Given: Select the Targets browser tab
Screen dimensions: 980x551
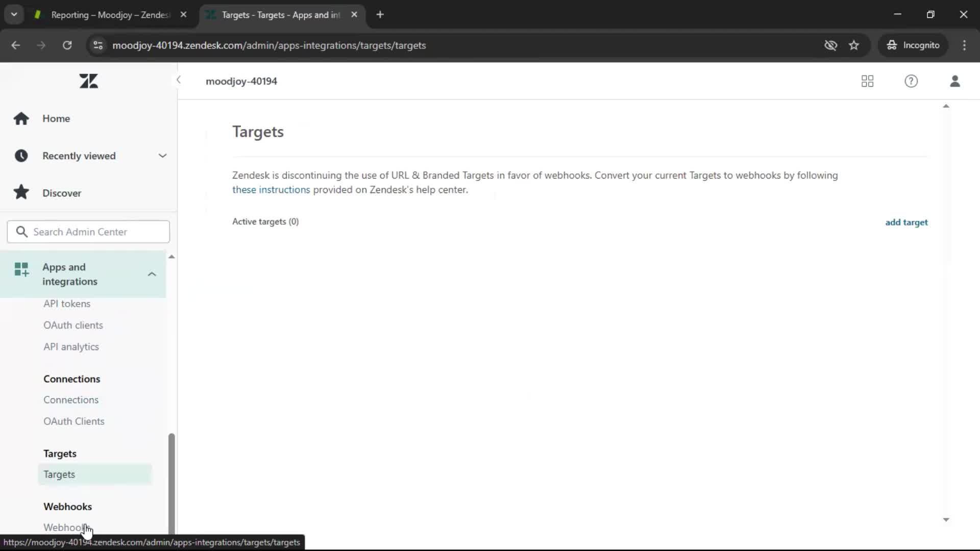Looking at the screenshot, I should point(281,15).
